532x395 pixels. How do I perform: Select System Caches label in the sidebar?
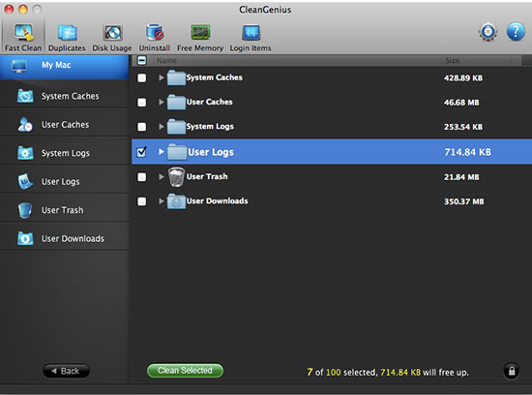(71, 96)
